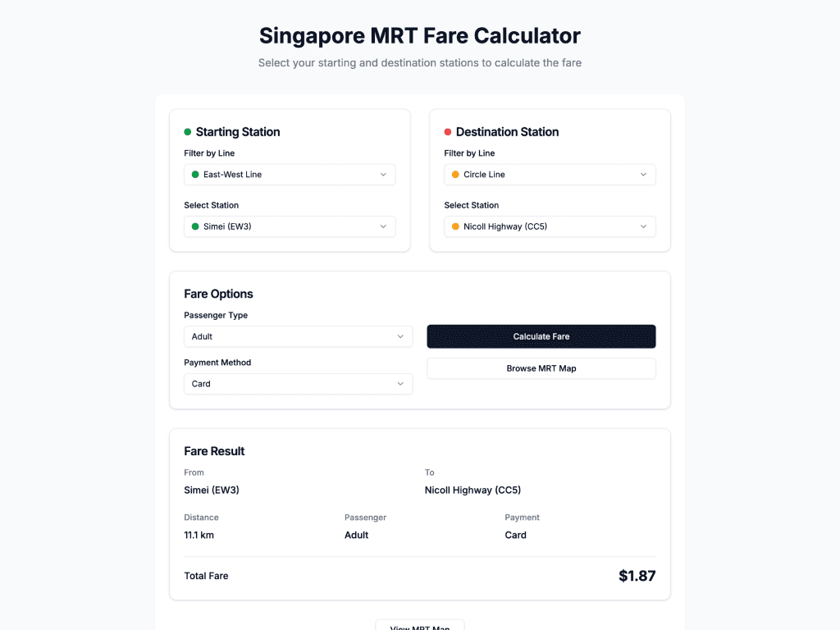This screenshot has width=840, height=630.
Task: Open starting station dropdown showing Simei (EW3)
Action: pyautogui.click(x=290, y=226)
